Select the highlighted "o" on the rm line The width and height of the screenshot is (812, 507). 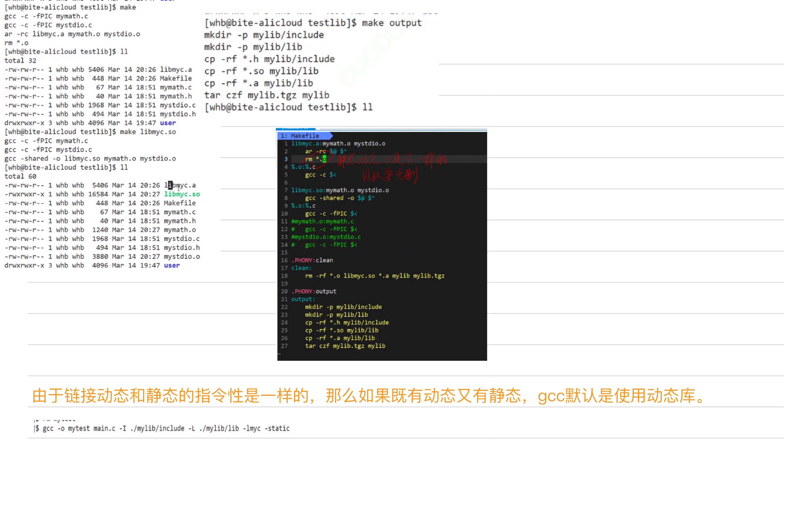point(325,159)
